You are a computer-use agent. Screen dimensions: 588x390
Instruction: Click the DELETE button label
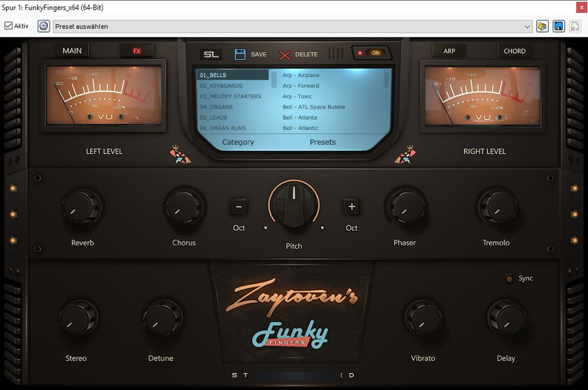click(306, 54)
